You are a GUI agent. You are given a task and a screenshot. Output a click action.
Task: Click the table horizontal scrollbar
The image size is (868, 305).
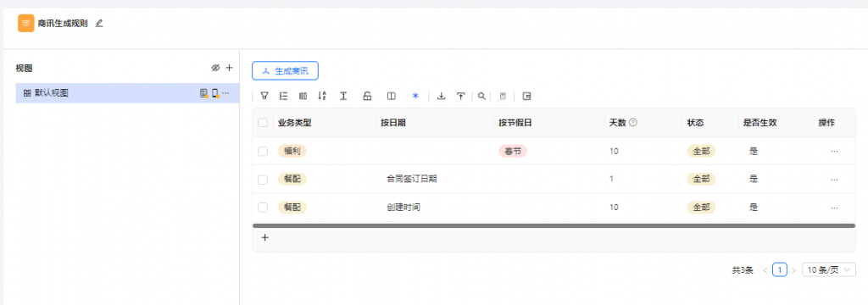[x=554, y=226]
